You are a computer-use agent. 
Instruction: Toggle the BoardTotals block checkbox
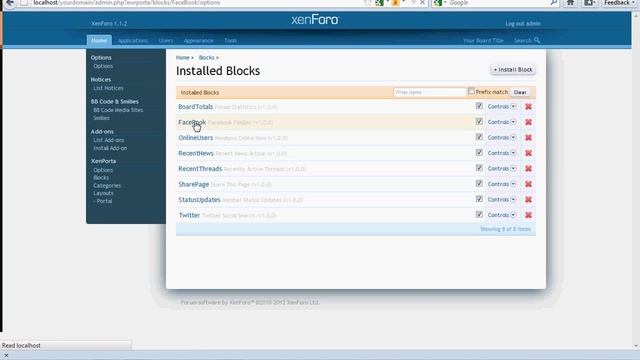pyautogui.click(x=479, y=106)
